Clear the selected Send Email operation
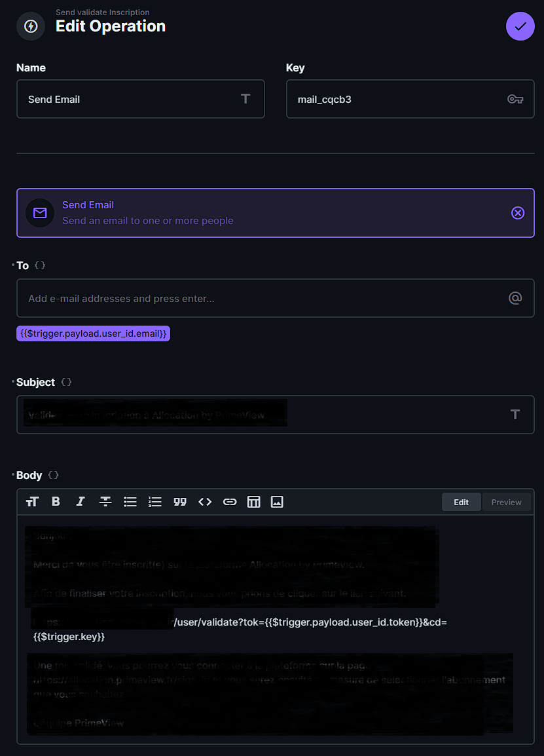Screen dimensions: 544x756 tap(517, 213)
